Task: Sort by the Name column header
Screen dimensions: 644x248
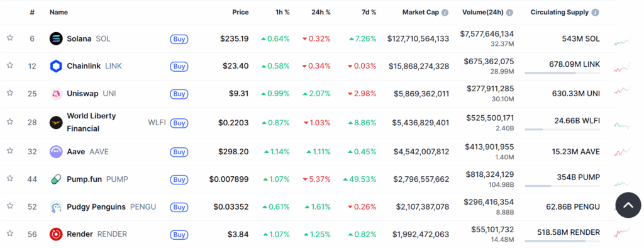Action: click(x=58, y=13)
